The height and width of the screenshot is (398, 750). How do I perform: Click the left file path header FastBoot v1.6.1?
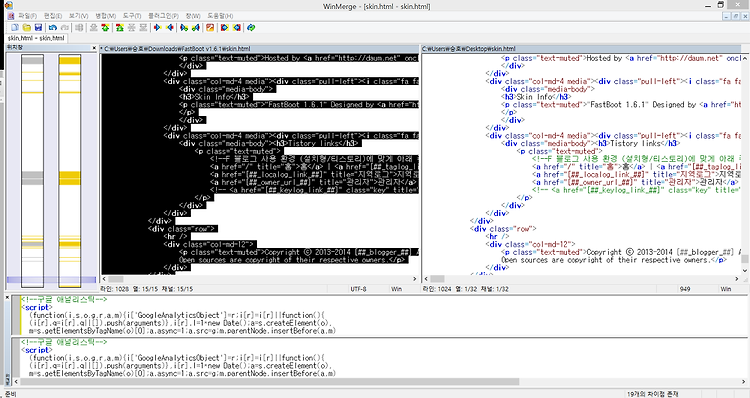click(260, 49)
